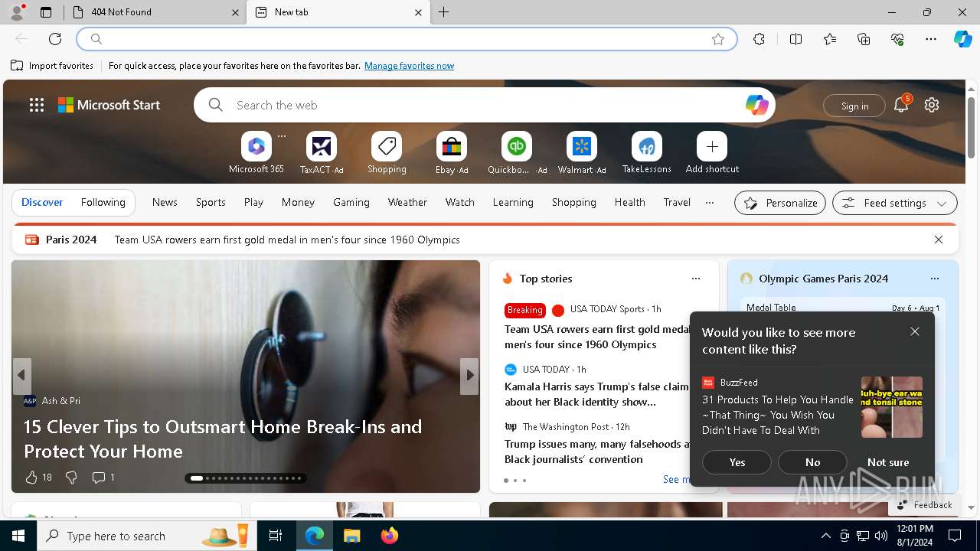Dismiss the Paris 2024 banner
This screenshot has width=980, height=551.
(x=939, y=240)
